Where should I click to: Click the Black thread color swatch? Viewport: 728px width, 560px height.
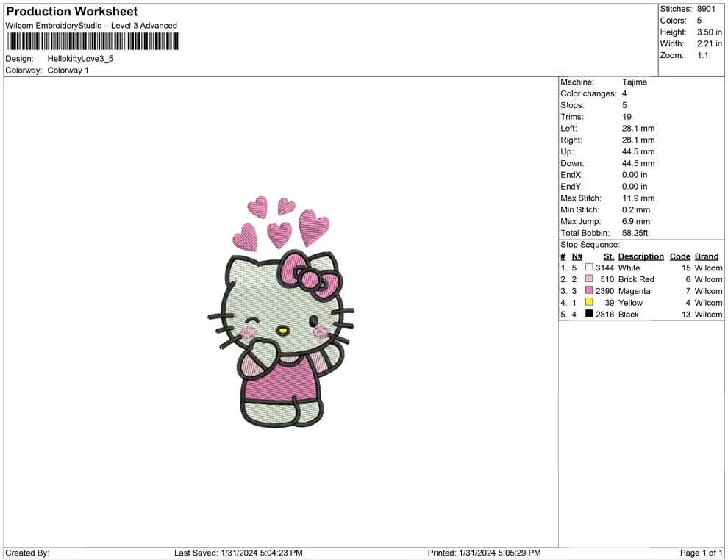coord(589,314)
